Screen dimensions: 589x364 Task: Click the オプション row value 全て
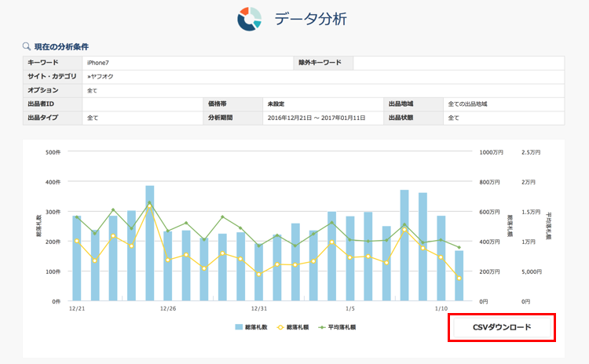pyautogui.click(x=93, y=90)
